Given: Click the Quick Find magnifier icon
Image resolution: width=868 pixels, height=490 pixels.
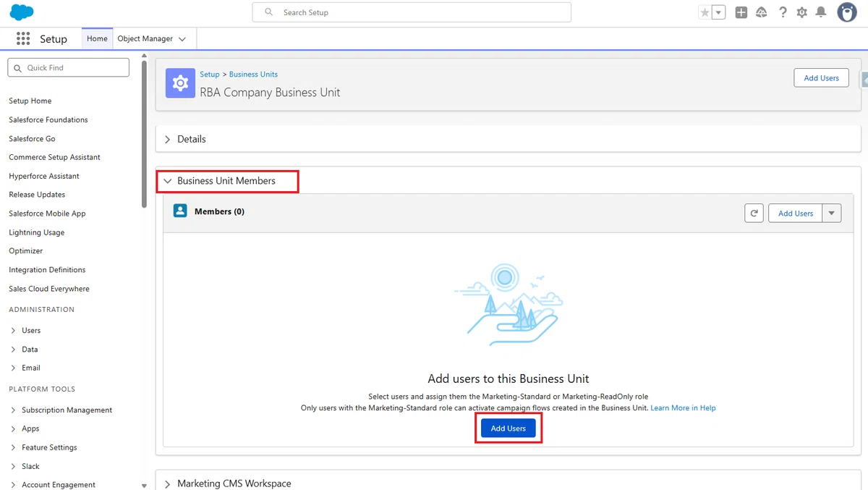Looking at the screenshot, I should [18, 67].
